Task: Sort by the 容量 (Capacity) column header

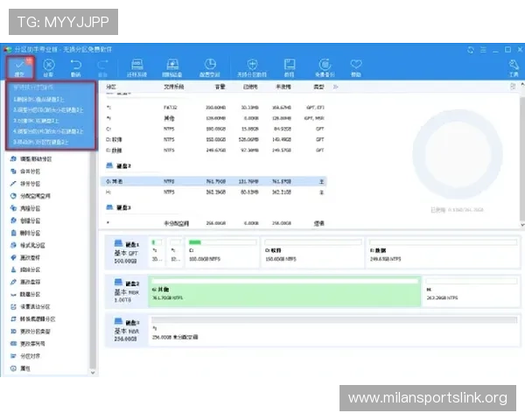Action: click(220, 87)
